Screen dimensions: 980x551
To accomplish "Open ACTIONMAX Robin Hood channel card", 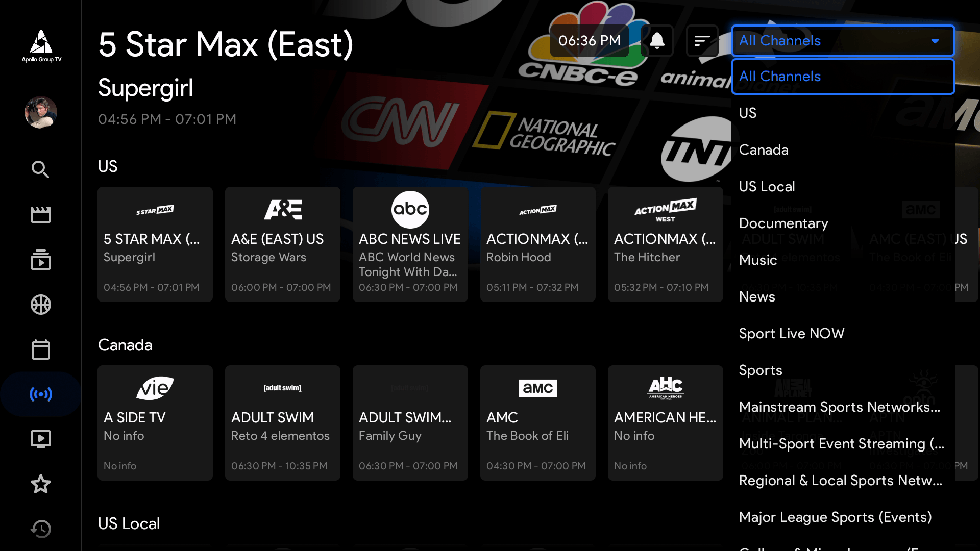I will (538, 244).
